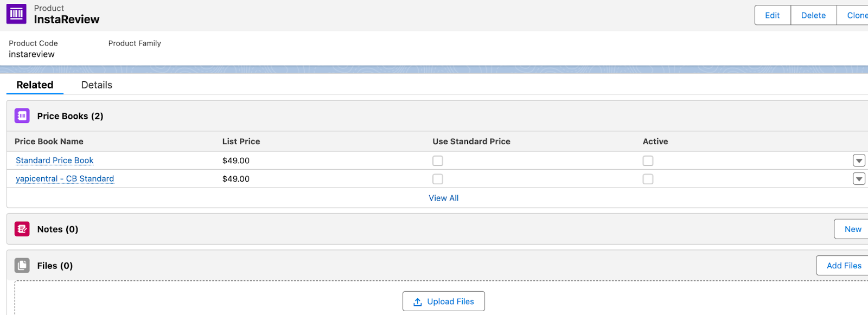Switch to the Details tab

[97, 85]
